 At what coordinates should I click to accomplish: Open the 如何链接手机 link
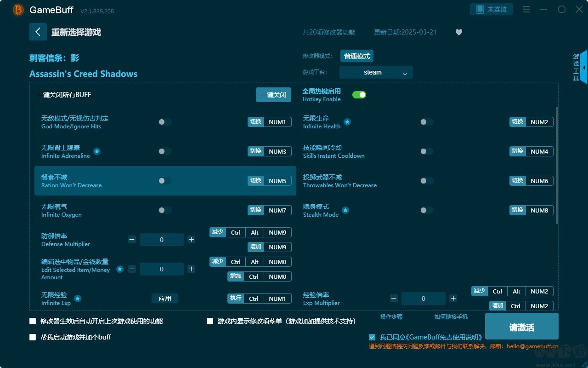tap(451, 317)
